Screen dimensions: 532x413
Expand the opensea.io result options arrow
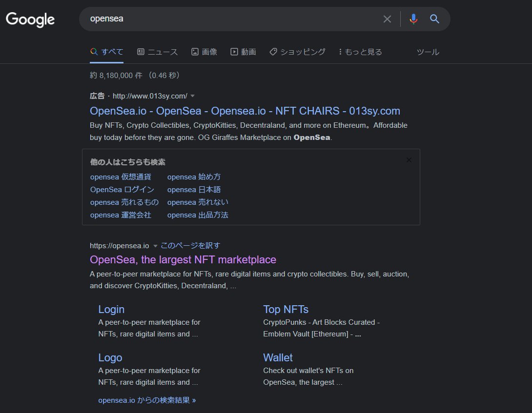pyautogui.click(x=155, y=246)
